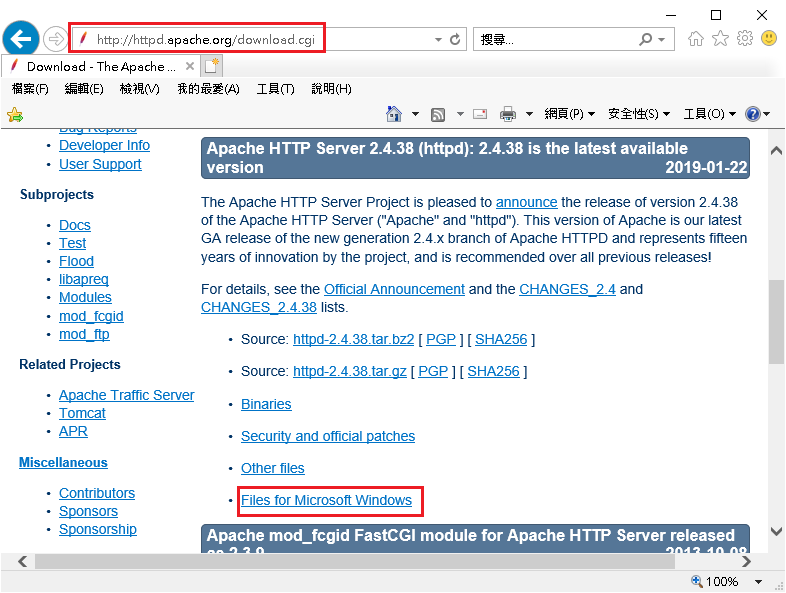Viewport: 786px width, 593px height.
Task: Click SHA256 link for tar.bz2 source
Action: click(501, 339)
